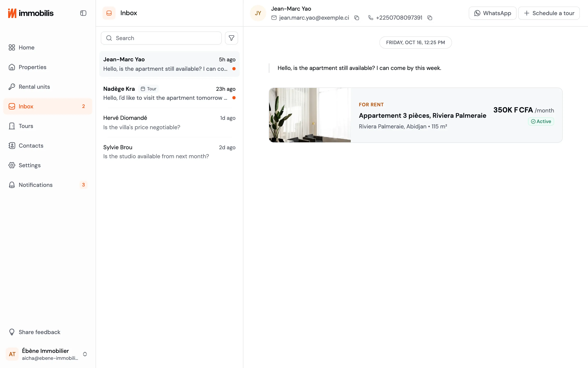588x368 pixels.
Task: Open the apartment listing thumbnail image
Action: pyautogui.click(x=310, y=115)
